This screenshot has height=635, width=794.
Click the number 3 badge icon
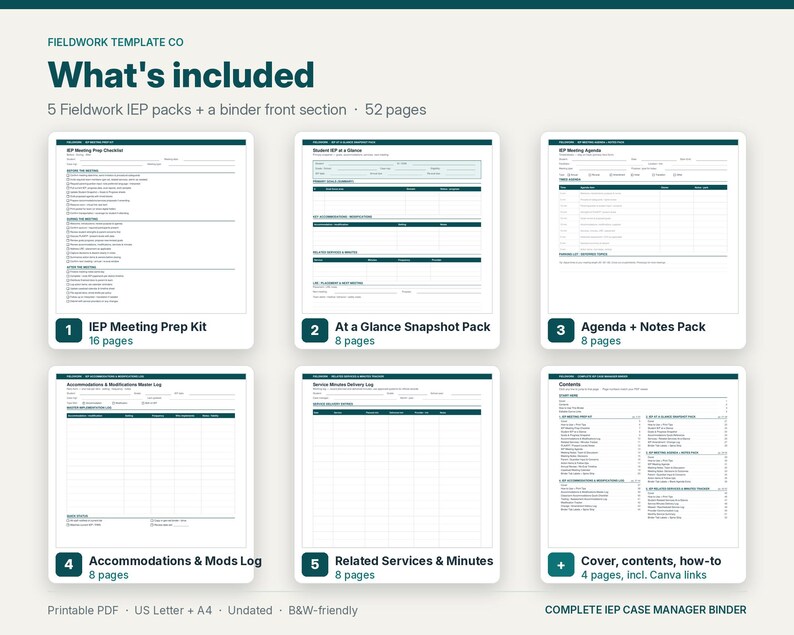(x=561, y=330)
